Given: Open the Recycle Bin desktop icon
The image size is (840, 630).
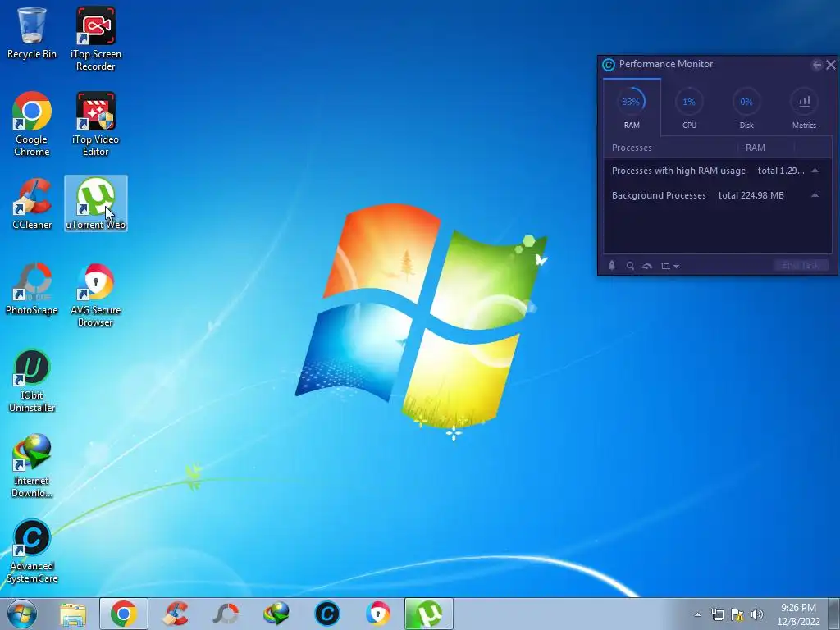Looking at the screenshot, I should click(x=32, y=33).
